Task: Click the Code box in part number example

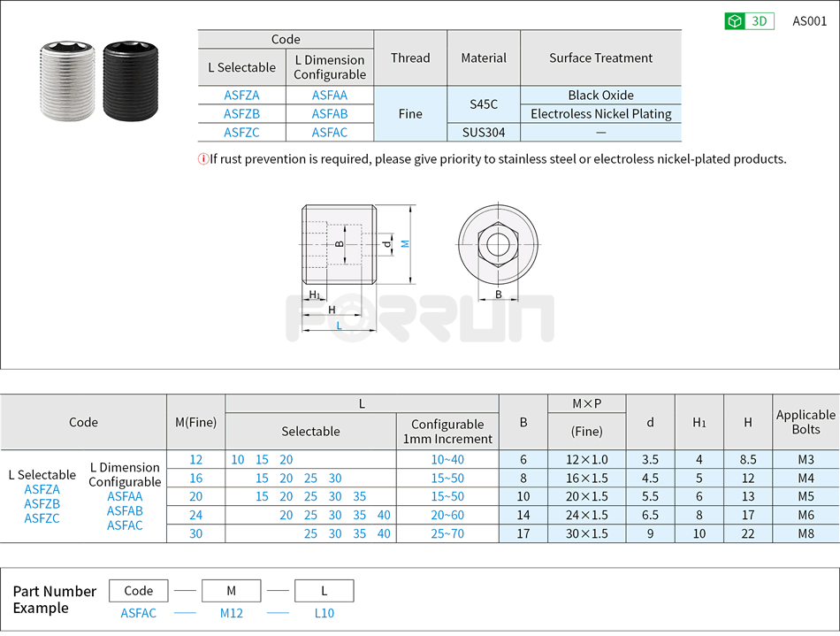Action: pos(138,590)
